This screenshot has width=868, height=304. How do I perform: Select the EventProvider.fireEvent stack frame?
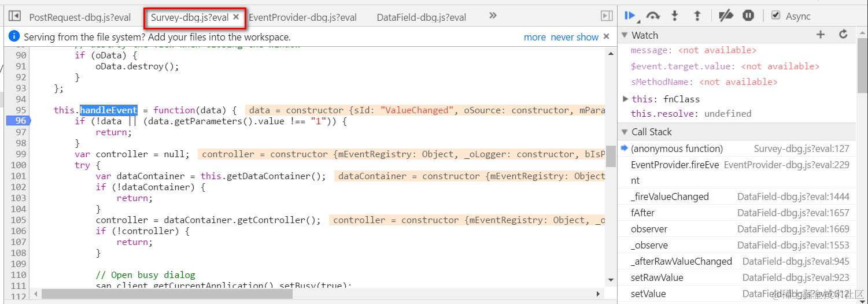pyautogui.click(x=736, y=173)
